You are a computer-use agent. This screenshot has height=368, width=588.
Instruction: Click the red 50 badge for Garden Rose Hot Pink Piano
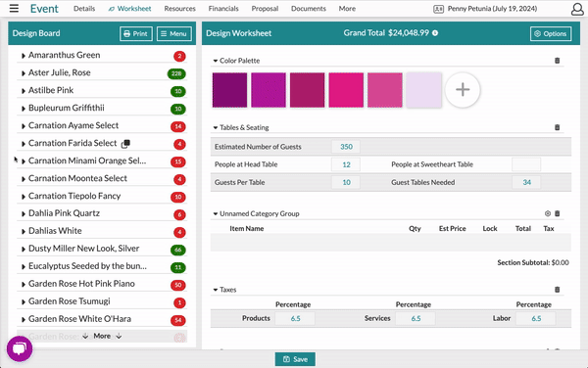178,285
